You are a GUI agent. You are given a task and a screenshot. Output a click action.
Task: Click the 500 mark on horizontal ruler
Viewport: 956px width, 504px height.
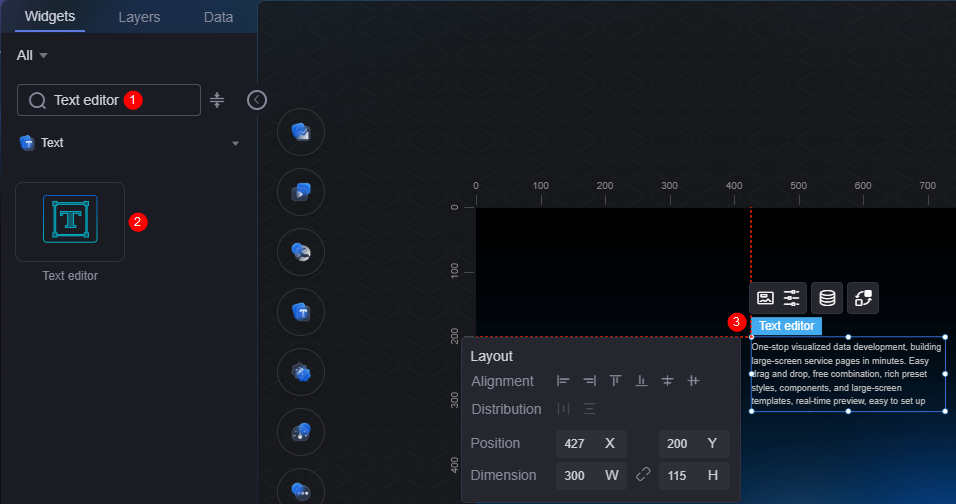tap(799, 186)
